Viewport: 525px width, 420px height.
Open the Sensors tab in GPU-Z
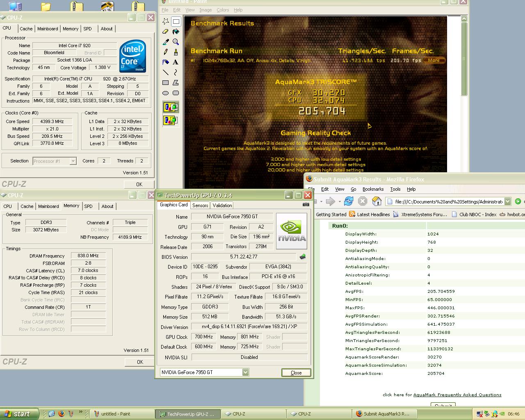[x=200, y=205]
